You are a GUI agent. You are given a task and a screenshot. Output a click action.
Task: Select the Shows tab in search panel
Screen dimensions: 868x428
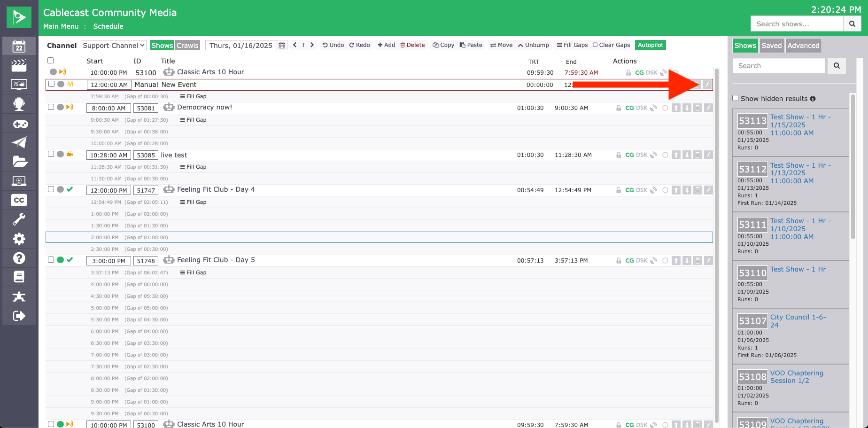(x=745, y=46)
